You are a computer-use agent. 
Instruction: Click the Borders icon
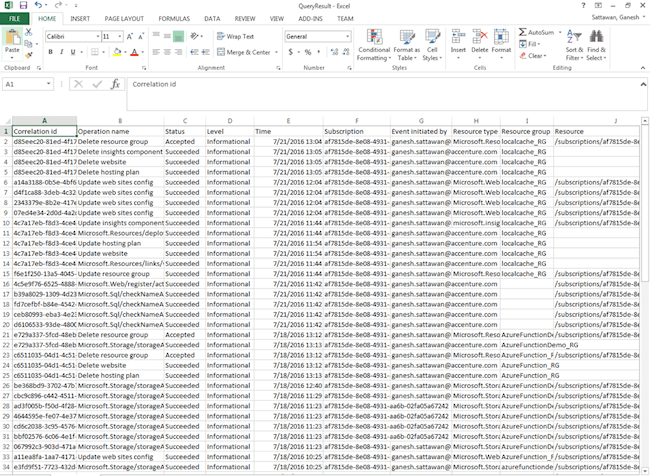(95, 52)
